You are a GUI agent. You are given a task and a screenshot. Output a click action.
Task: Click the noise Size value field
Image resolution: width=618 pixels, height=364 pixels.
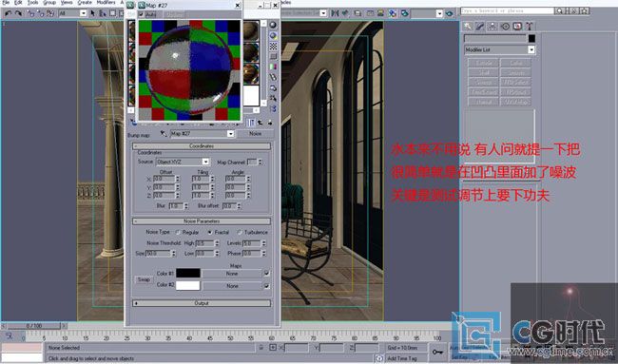158,254
